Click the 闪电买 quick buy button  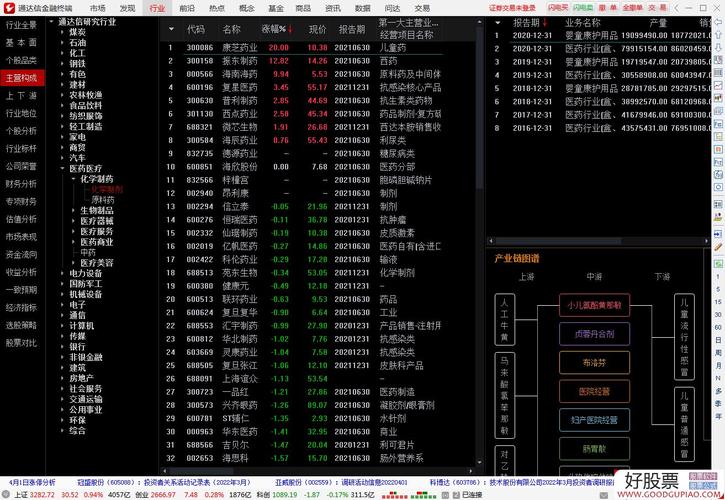coord(558,8)
